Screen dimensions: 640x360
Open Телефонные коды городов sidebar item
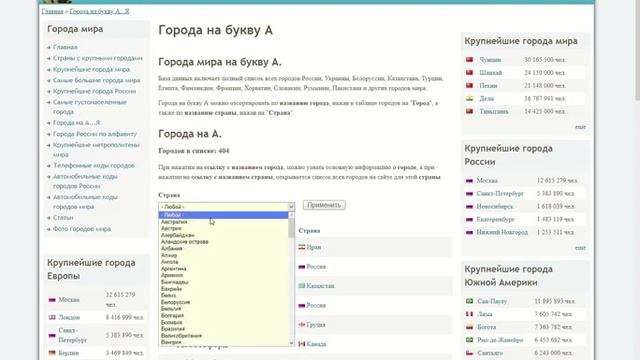pos(93,166)
